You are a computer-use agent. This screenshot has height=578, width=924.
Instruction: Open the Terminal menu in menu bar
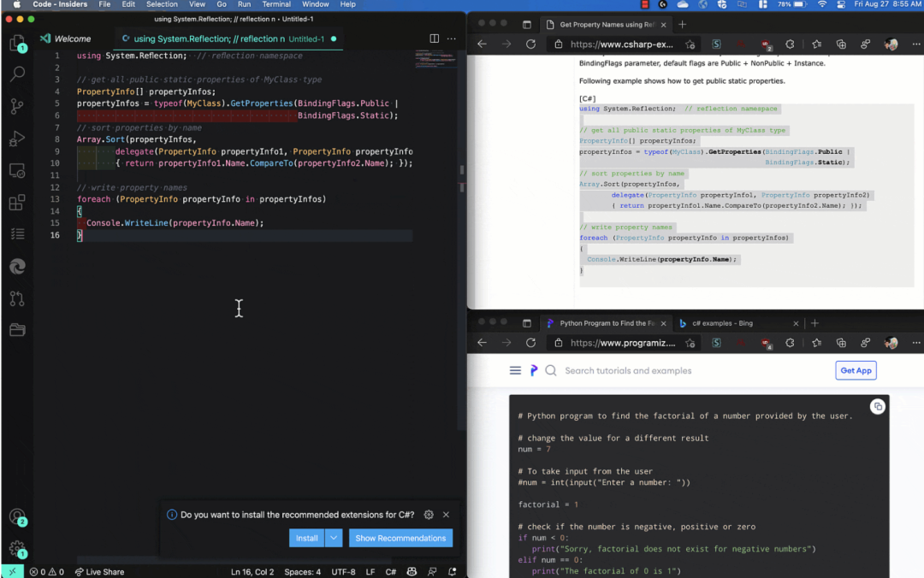coord(276,4)
